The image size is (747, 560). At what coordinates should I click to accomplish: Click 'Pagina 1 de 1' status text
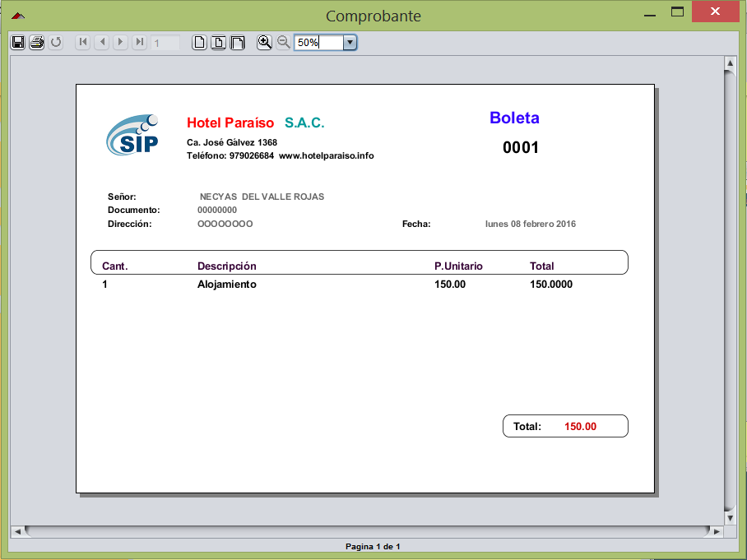[x=373, y=547]
